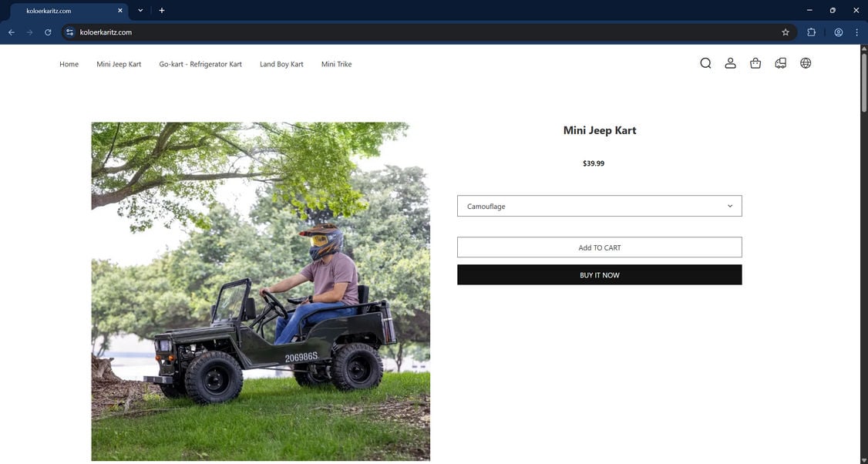
Task: Go to the Mini Jeep Kart menu item
Action: (x=119, y=64)
